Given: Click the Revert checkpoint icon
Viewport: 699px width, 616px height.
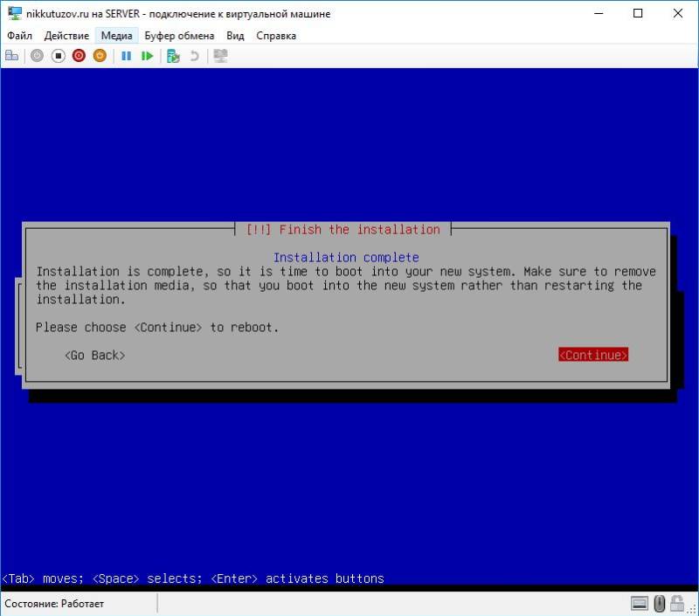Looking at the screenshot, I should 196,55.
